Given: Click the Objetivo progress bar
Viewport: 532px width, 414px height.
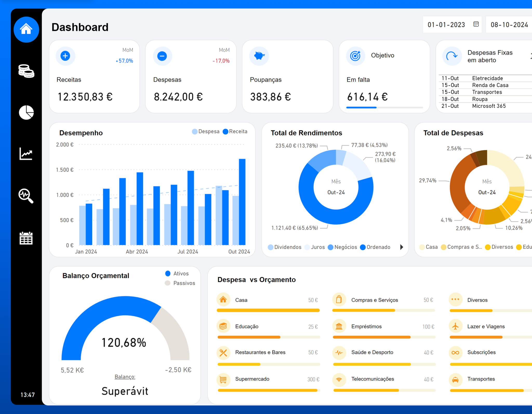Looking at the screenshot, I should (x=384, y=107).
